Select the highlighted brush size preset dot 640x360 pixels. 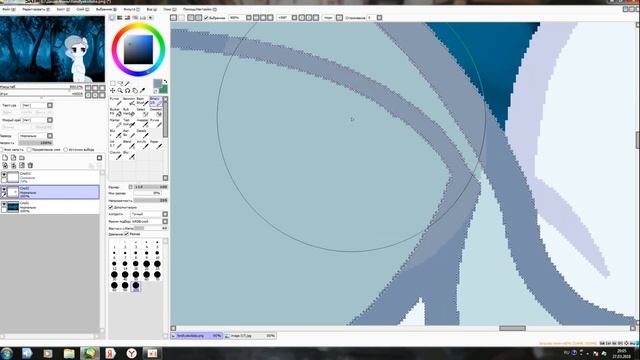point(136,286)
